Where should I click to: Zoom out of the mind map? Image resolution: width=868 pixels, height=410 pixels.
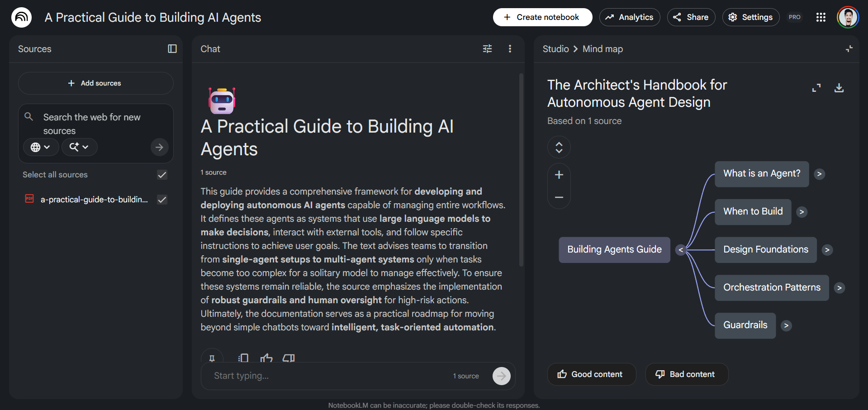pyautogui.click(x=559, y=197)
